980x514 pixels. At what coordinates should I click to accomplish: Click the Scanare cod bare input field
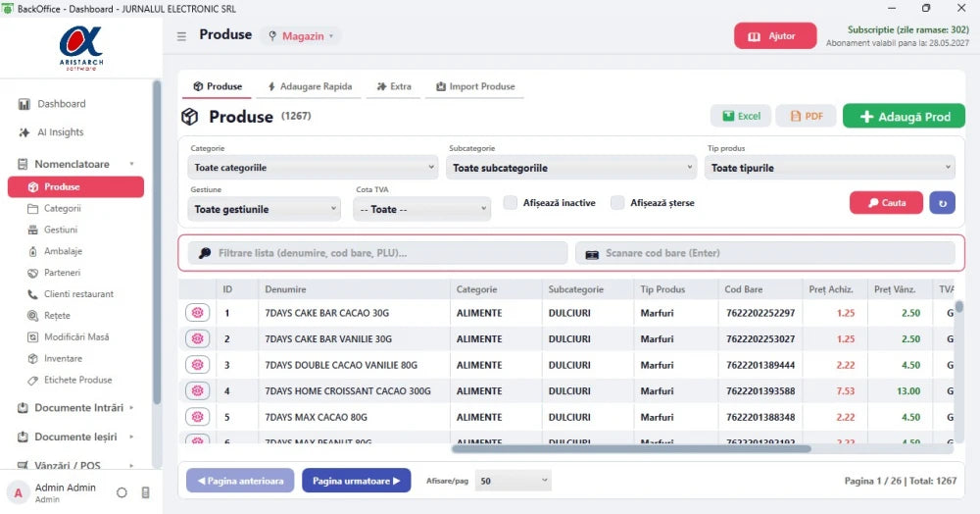pyautogui.click(x=765, y=253)
